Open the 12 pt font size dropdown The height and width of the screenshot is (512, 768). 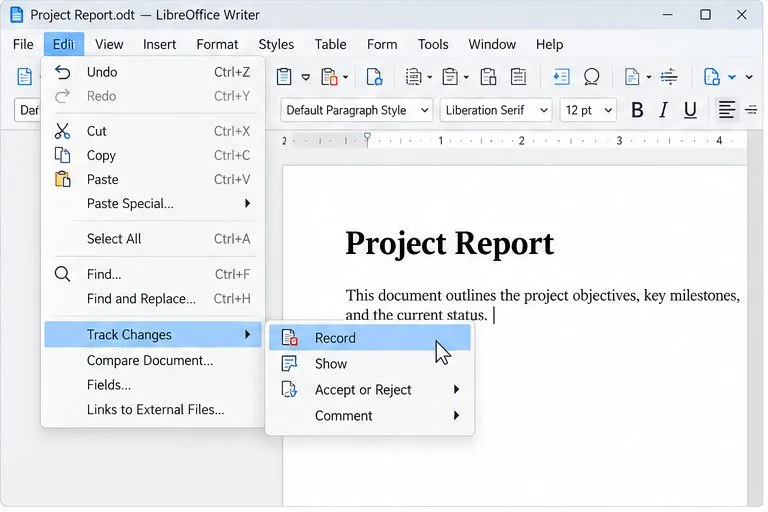click(588, 110)
